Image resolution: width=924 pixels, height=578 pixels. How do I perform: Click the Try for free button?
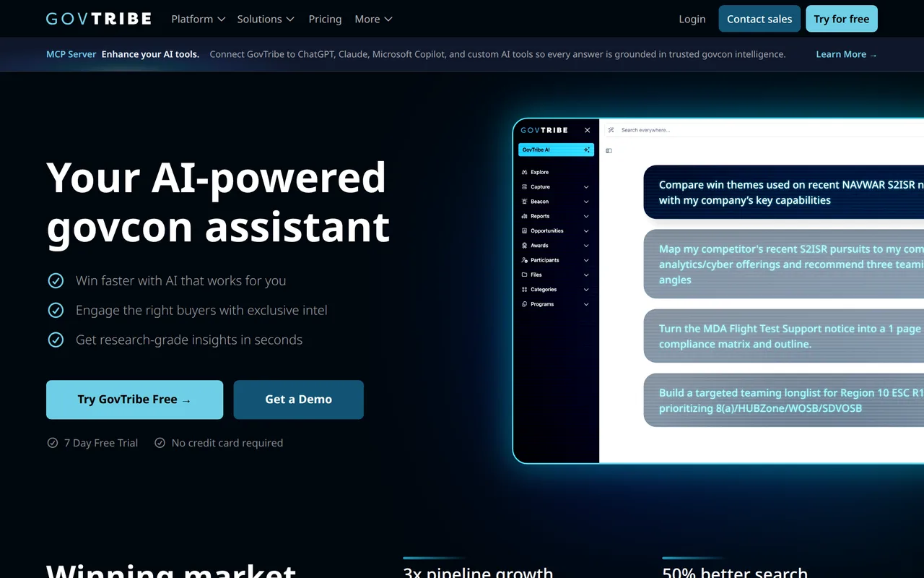(842, 19)
